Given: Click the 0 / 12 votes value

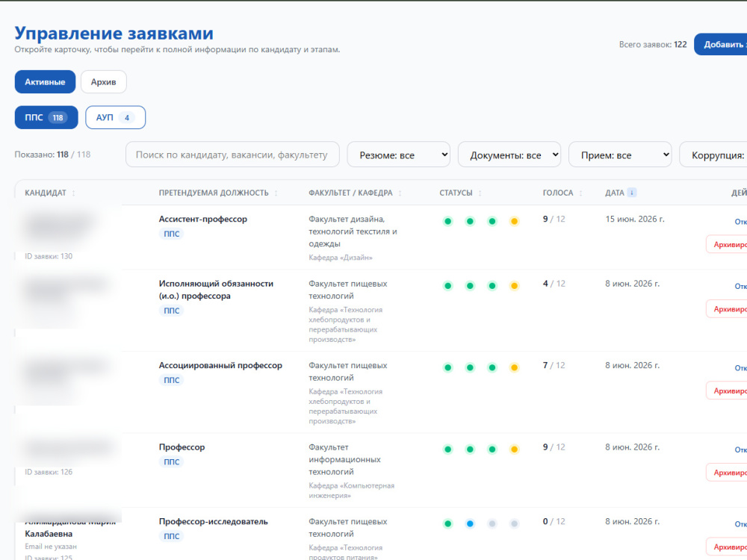Looking at the screenshot, I should [554, 521].
